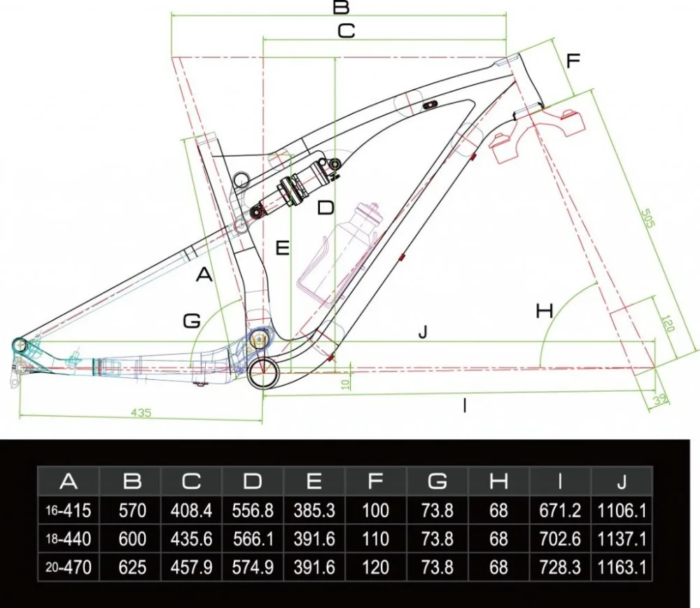Click the 391.6 cell in the 18-440 row
The height and width of the screenshot is (608, 700).
click(314, 539)
